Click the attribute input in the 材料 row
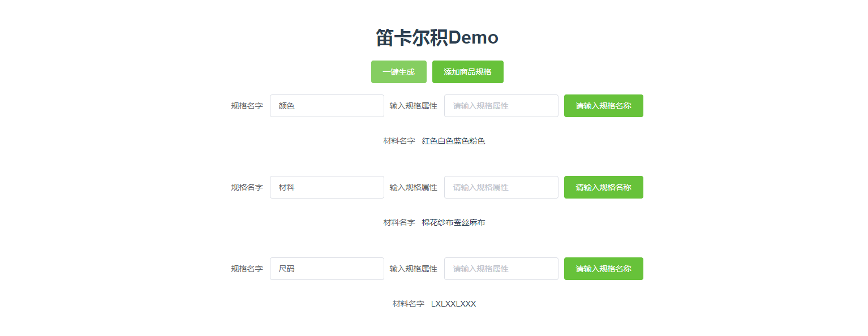The width and height of the screenshot is (868, 336). click(x=501, y=187)
